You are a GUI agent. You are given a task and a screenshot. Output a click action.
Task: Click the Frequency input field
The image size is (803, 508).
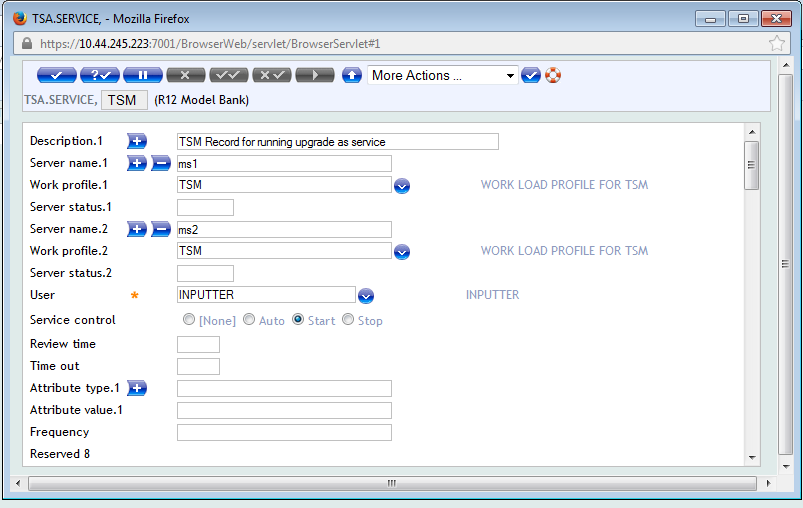284,432
